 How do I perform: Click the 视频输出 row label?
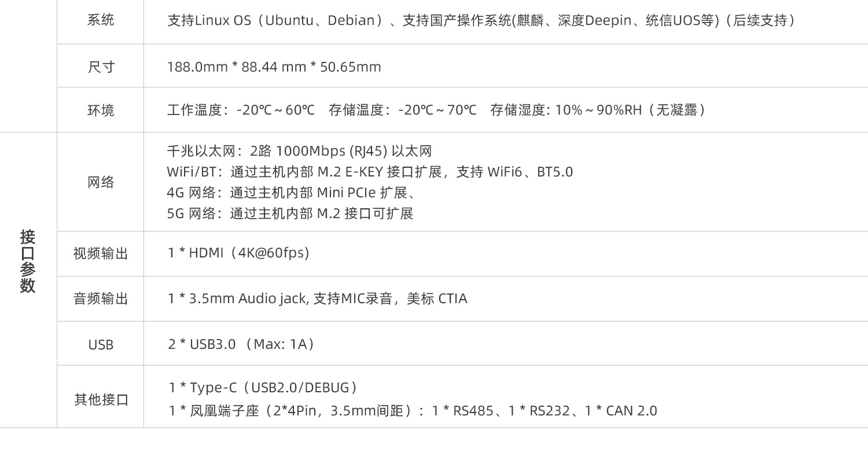[x=101, y=253]
